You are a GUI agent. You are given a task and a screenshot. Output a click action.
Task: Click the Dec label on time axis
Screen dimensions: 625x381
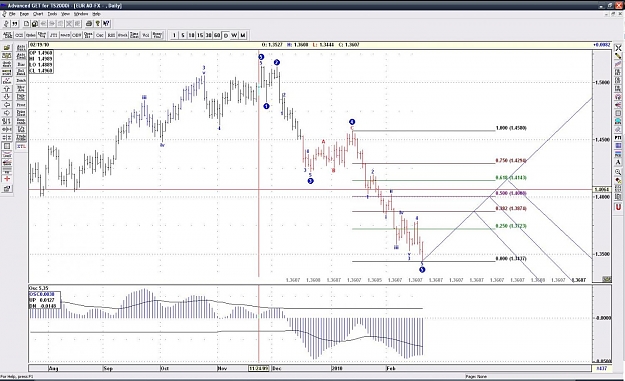277,368
